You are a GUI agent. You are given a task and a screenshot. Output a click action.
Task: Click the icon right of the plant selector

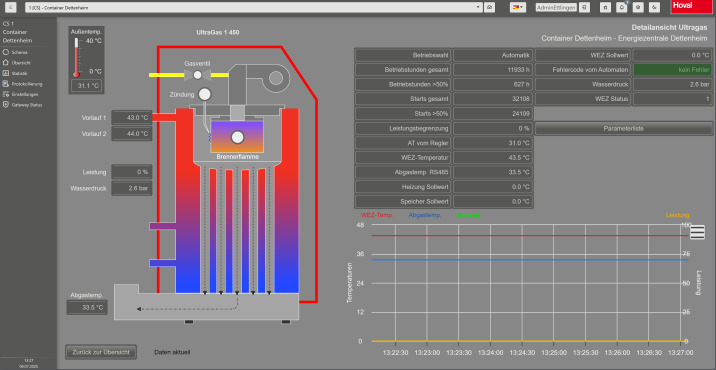point(489,7)
